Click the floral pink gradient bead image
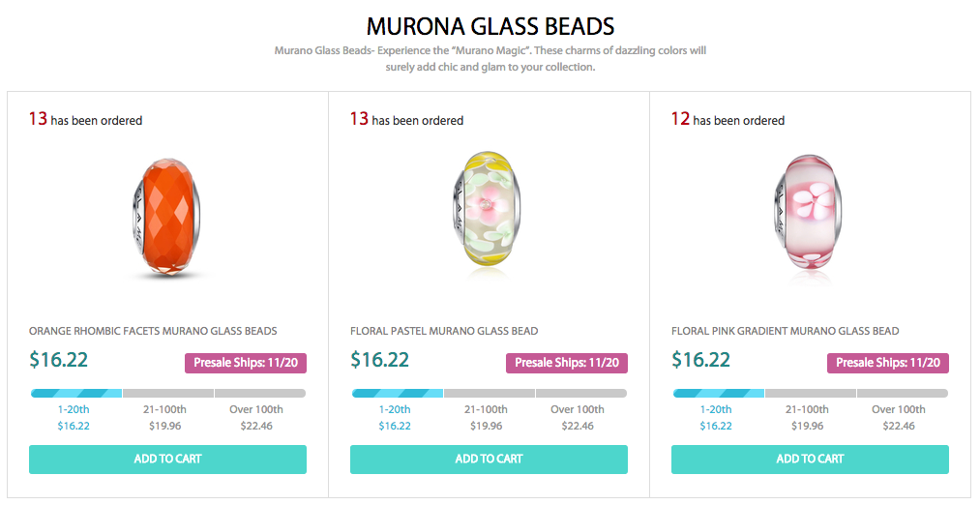 tap(810, 210)
